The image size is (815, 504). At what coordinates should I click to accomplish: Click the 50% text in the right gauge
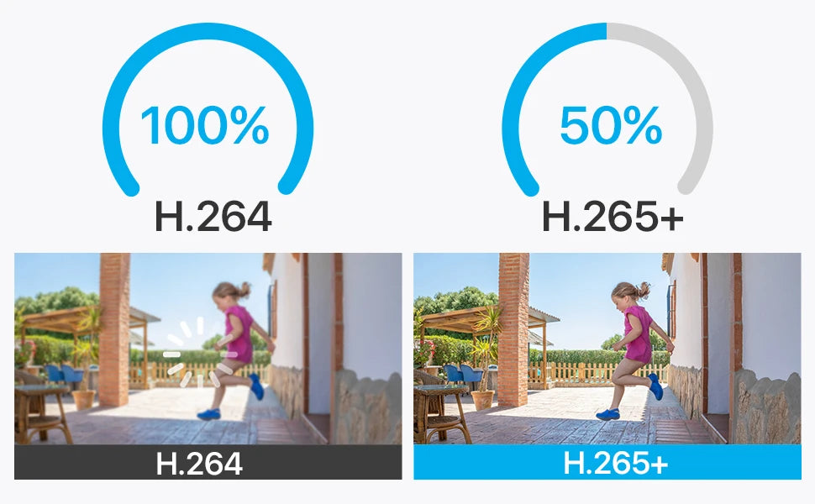tap(611, 126)
